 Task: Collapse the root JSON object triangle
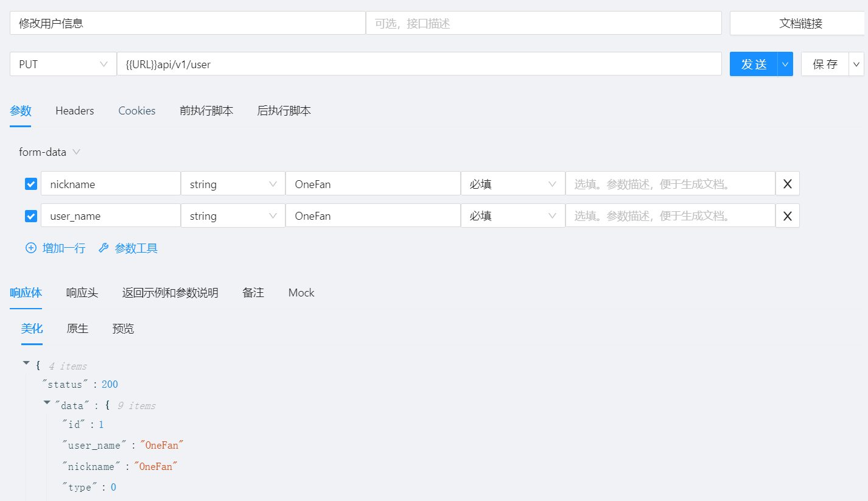[x=26, y=362]
